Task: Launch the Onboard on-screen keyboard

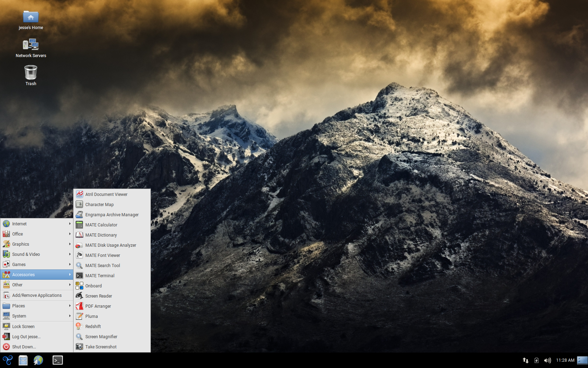Action: tap(112, 286)
